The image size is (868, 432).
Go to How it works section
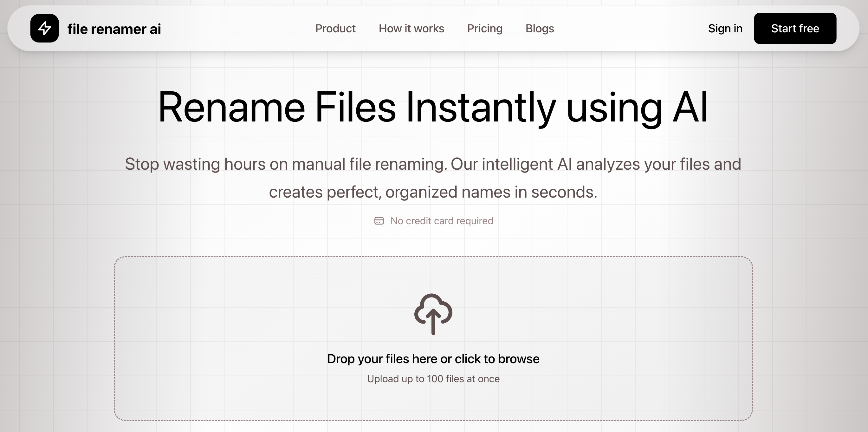(x=411, y=28)
